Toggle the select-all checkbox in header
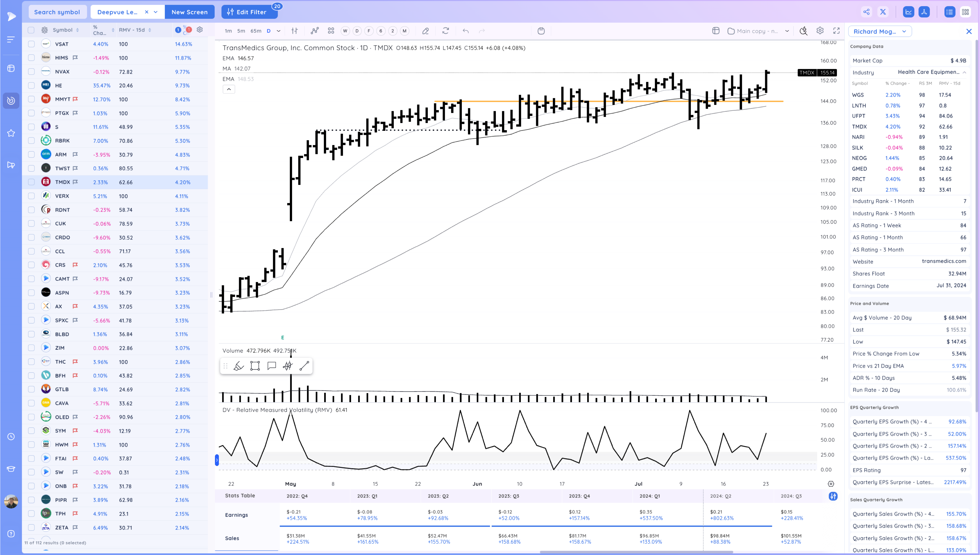This screenshot has width=980, height=555. [x=31, y=30]
